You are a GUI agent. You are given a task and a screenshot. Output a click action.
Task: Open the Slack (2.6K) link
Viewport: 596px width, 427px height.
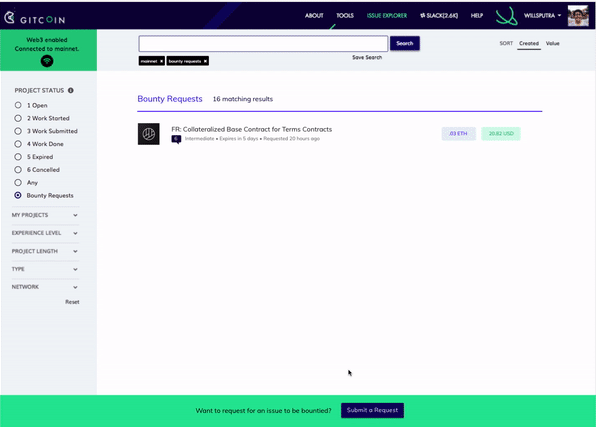point(439,16)
